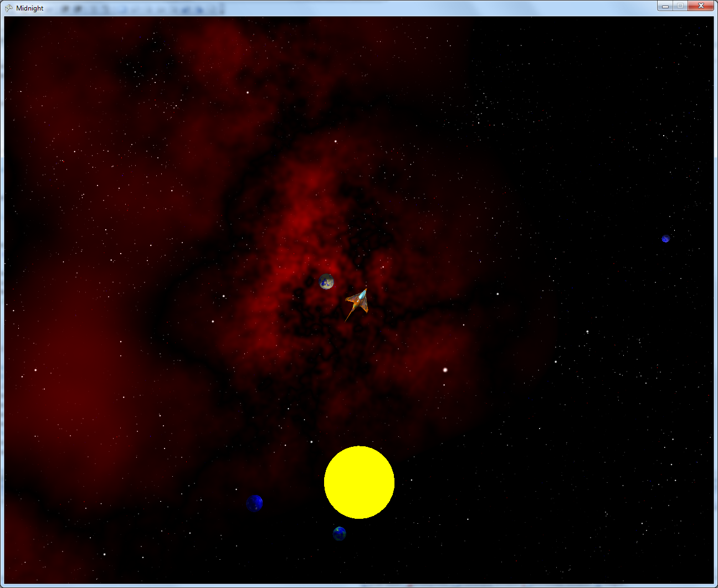The height and width of the screenshot is (588, 718).
Task: Select the dark blue planet left of sun
Action: (254, 503)
